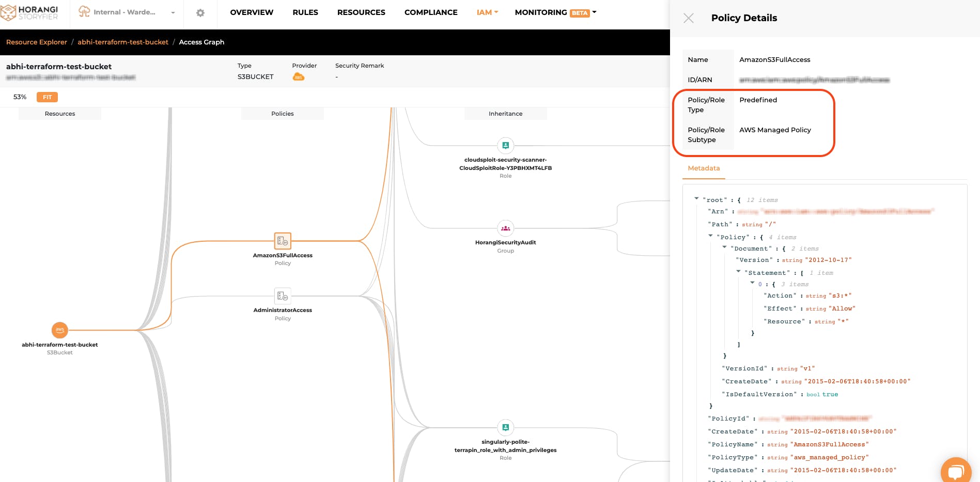
Task: Click the "2012-10-17" Version value
Action: tap(828, 260)
